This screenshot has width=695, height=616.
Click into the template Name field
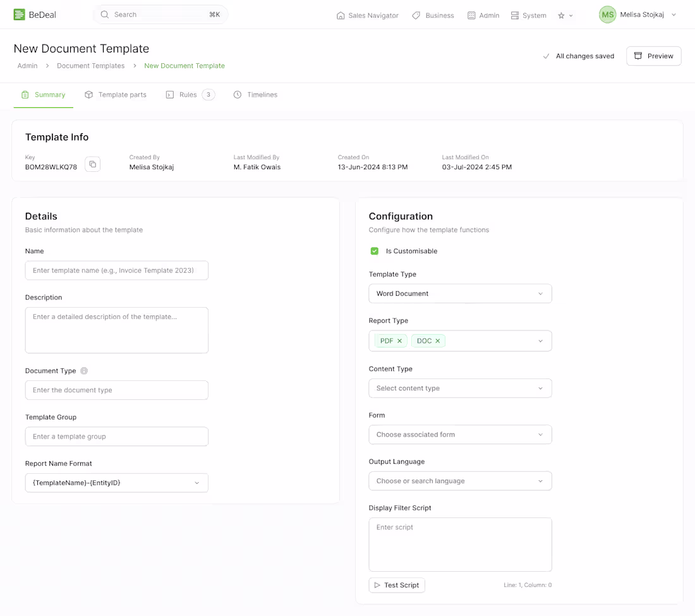click(116, 270)
